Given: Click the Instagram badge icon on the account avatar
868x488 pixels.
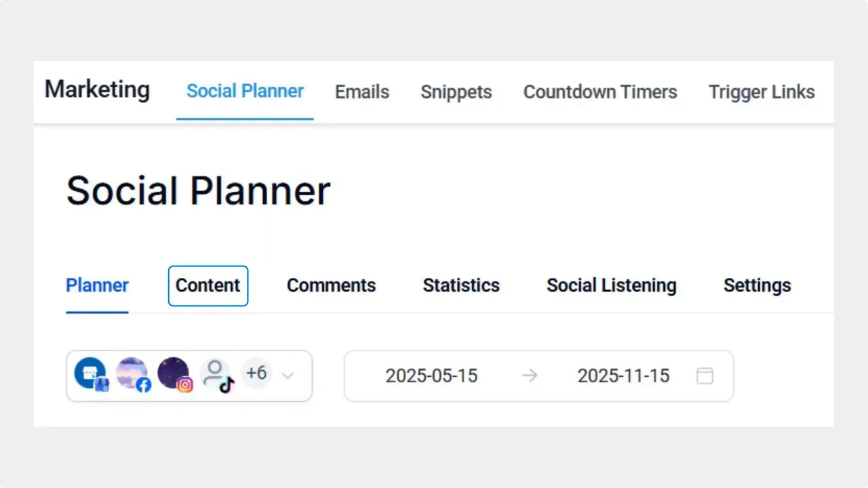Looking at the screenshot, I should [184, 386].
